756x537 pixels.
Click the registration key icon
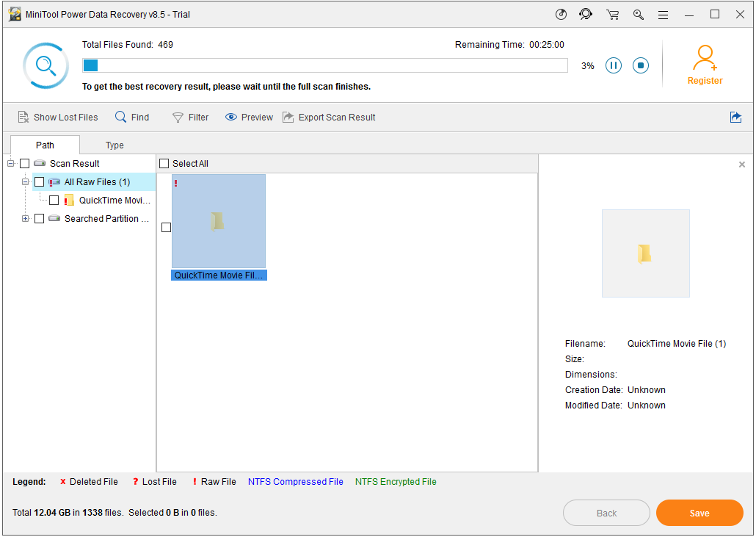point(639,15)
